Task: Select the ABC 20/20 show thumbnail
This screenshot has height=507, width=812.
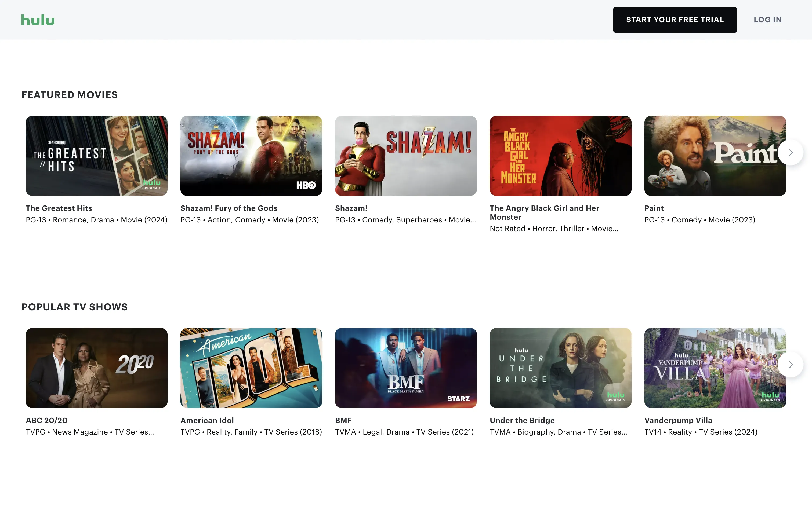Action: pos(97,368)
